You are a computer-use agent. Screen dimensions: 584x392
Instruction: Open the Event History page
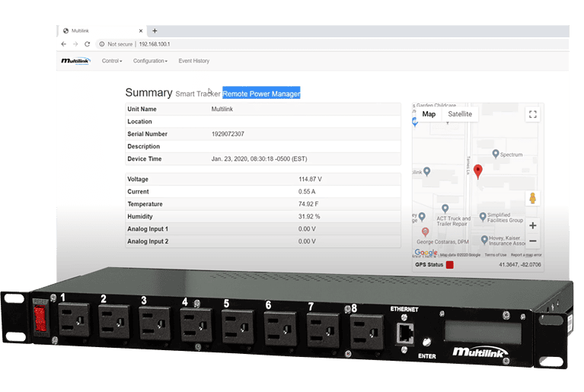click(x=193, y=61)
